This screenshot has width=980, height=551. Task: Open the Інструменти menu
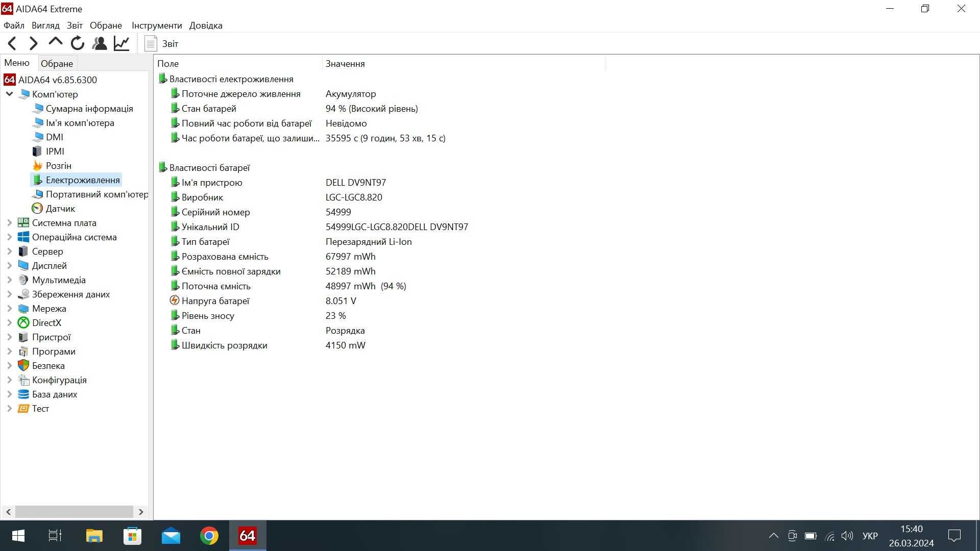157,26
